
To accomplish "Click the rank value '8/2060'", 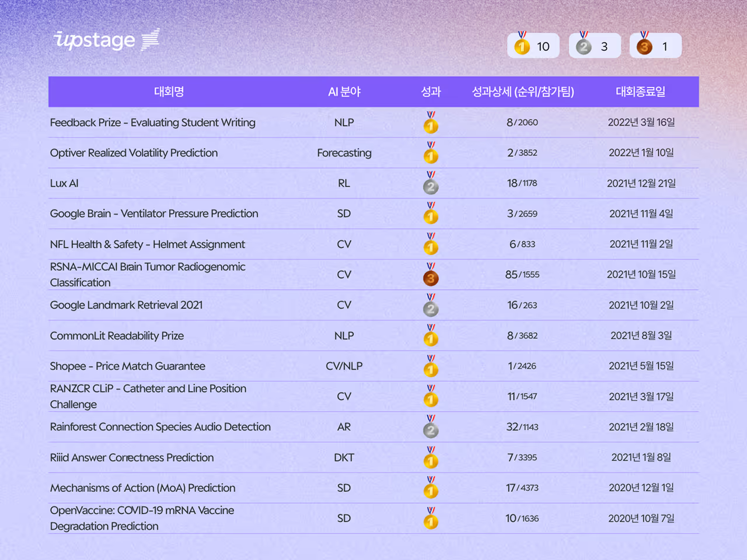I will coord(522,122).
